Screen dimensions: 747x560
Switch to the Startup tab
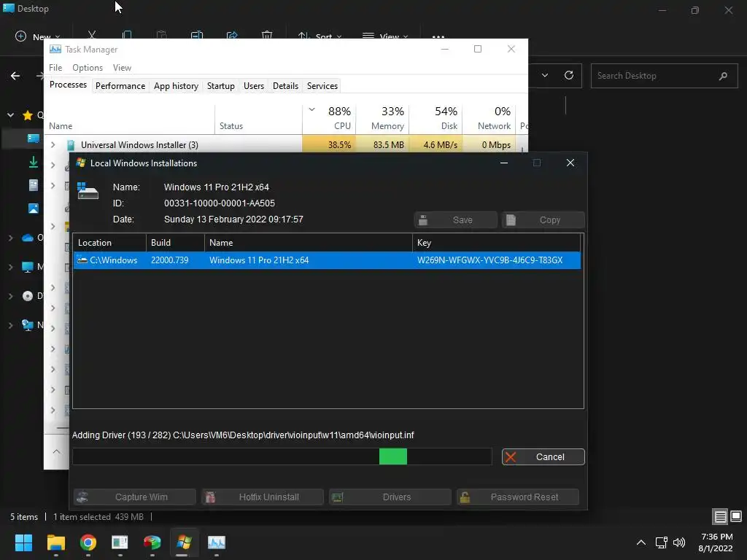[220, 86]
